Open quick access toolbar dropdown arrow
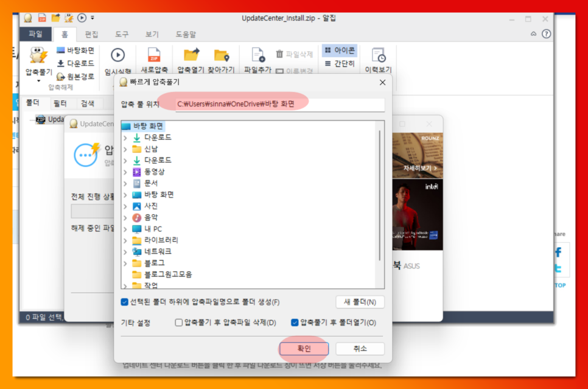Viewport: 588px width, 389px height. tap(93, 18)
